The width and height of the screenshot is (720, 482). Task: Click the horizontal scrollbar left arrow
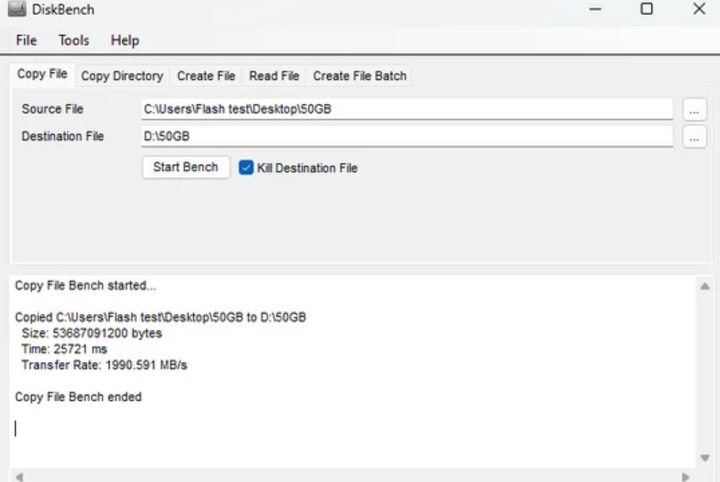[19, 477]
